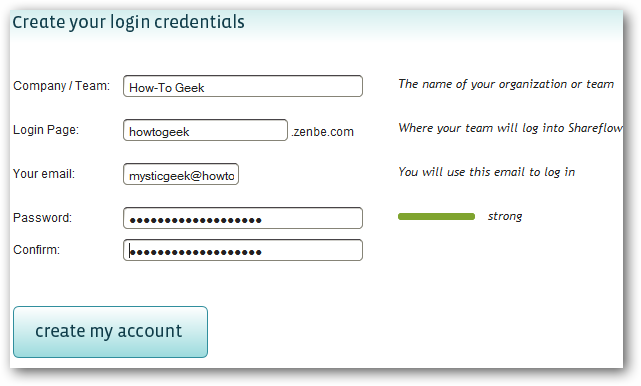Viewport: 641px width, 386px height.
Task: Click the 'howtogeek' text in login field
Action: (159, 132)
